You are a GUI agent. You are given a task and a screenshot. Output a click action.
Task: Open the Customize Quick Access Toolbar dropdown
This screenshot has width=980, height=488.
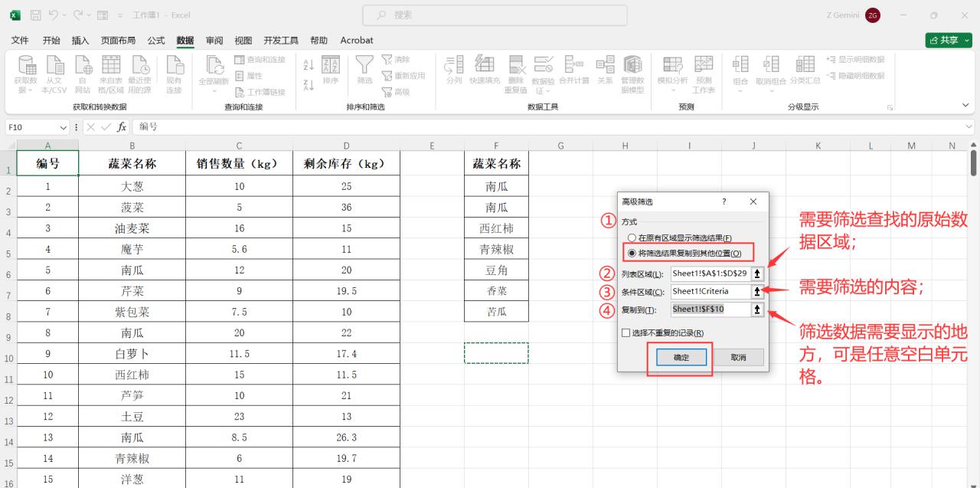(121, 15)
